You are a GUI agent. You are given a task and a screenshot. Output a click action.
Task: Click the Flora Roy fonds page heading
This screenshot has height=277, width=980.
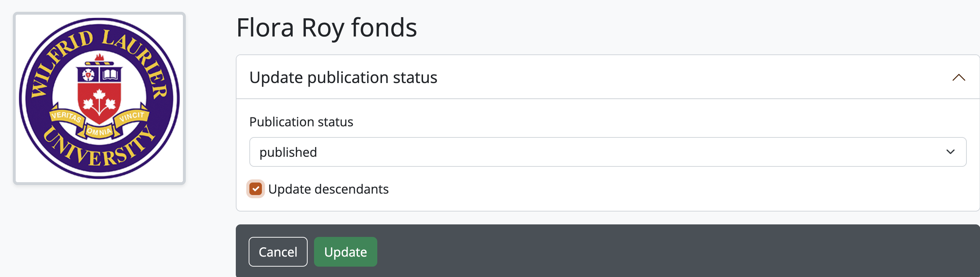(x=327, y=28)
